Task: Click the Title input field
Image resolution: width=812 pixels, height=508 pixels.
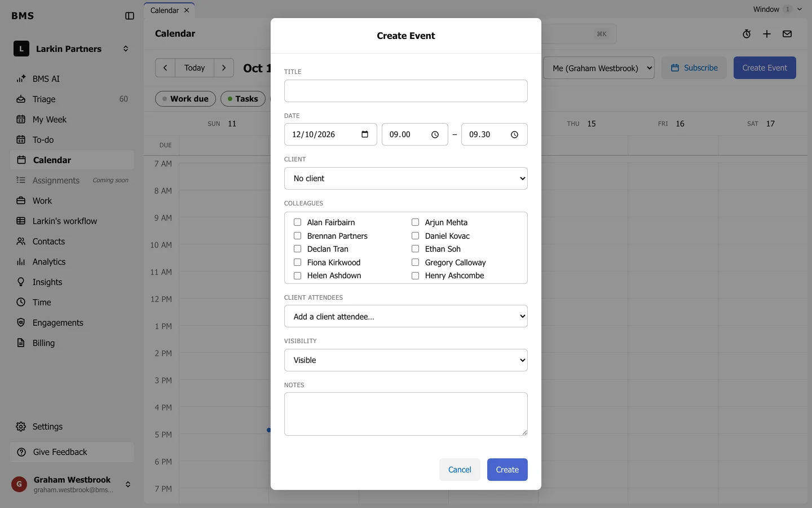Action: coord(406,91)
